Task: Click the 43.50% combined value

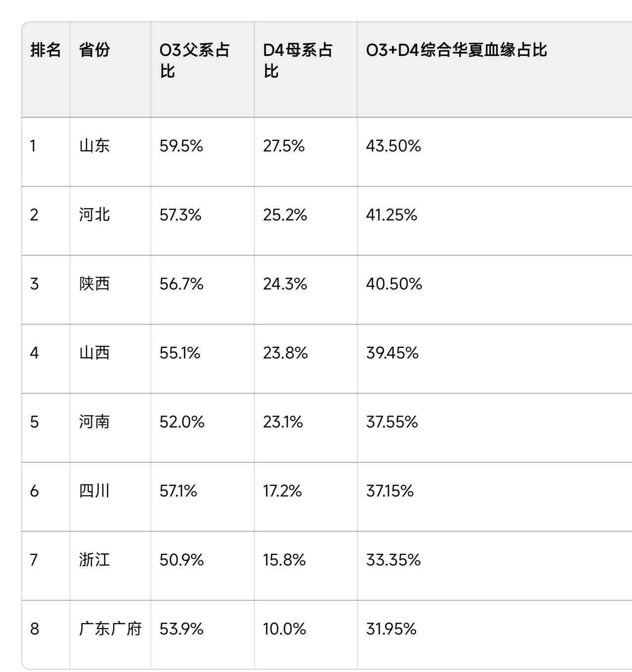Action: click(394, 146)
